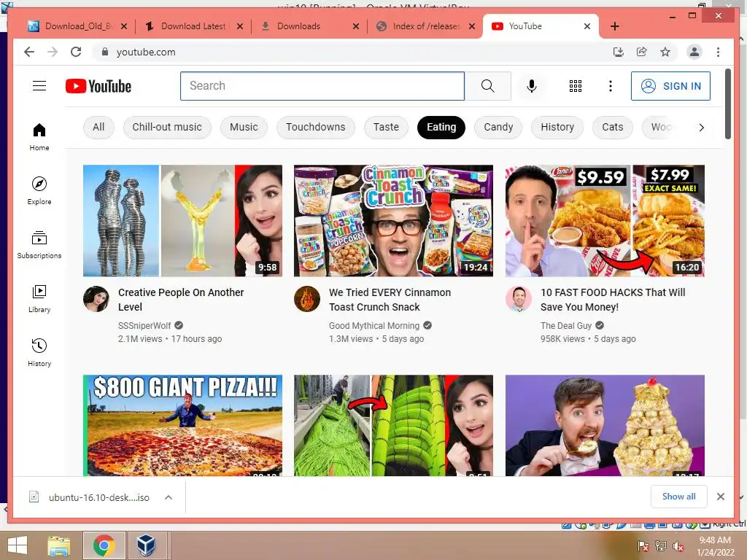Click the VirtualBox taskbar icon
This screenshot has width=747, height=560.
pos(146,545)
